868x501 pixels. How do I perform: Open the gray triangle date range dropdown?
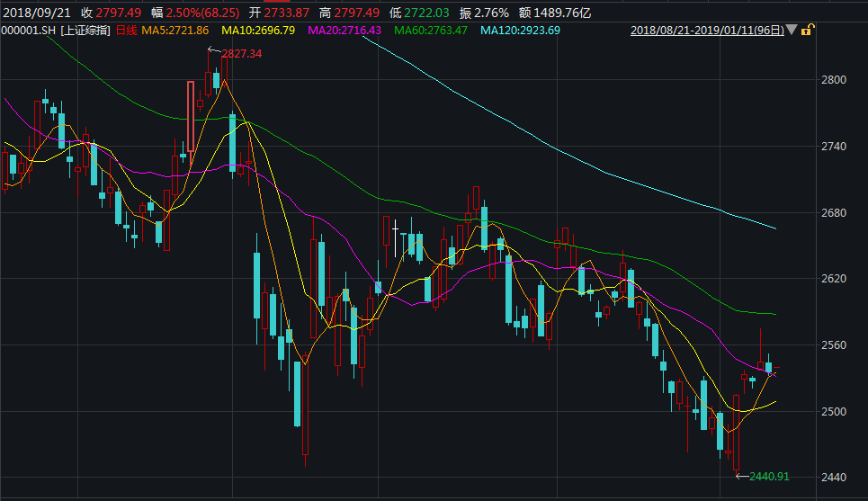[x=792, y=30]
